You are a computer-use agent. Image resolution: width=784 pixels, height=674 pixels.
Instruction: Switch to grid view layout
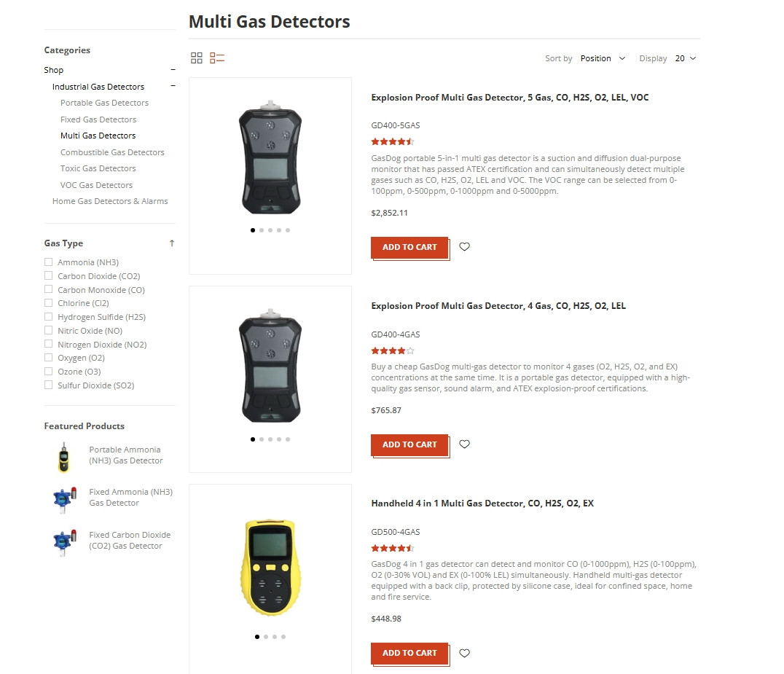point(197,58)
